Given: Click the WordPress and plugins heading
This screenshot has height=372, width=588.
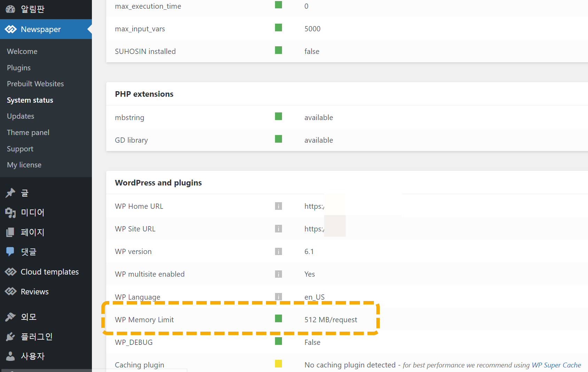Looking at the screenshot, I should pos(158,183).
